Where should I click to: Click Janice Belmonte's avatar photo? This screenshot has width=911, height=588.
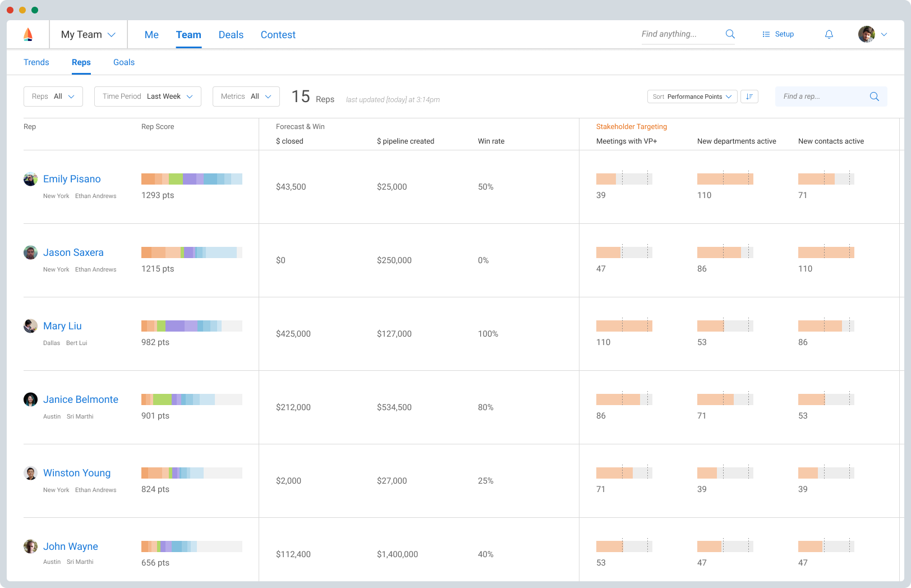pos(30,399)
